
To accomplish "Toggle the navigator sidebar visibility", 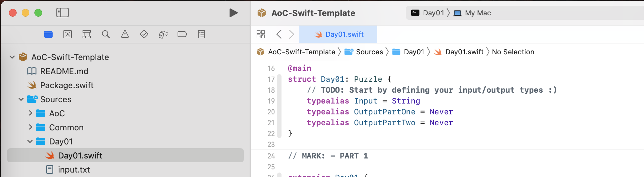I will (x=62, y=12).
